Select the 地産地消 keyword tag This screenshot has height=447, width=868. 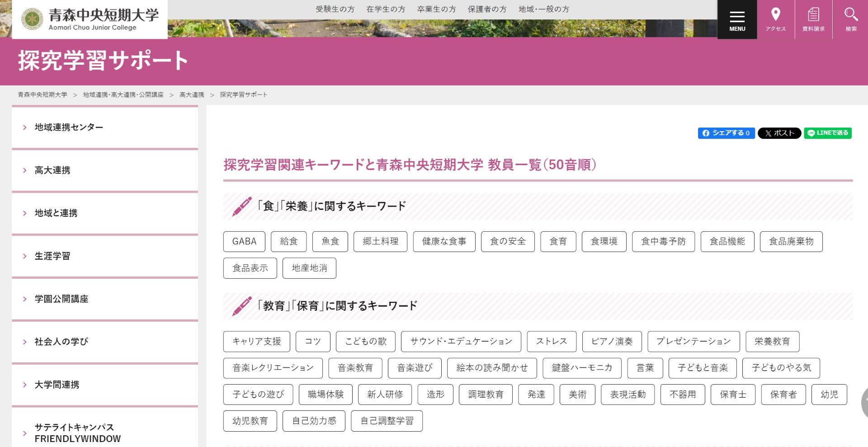pos(309,268)
